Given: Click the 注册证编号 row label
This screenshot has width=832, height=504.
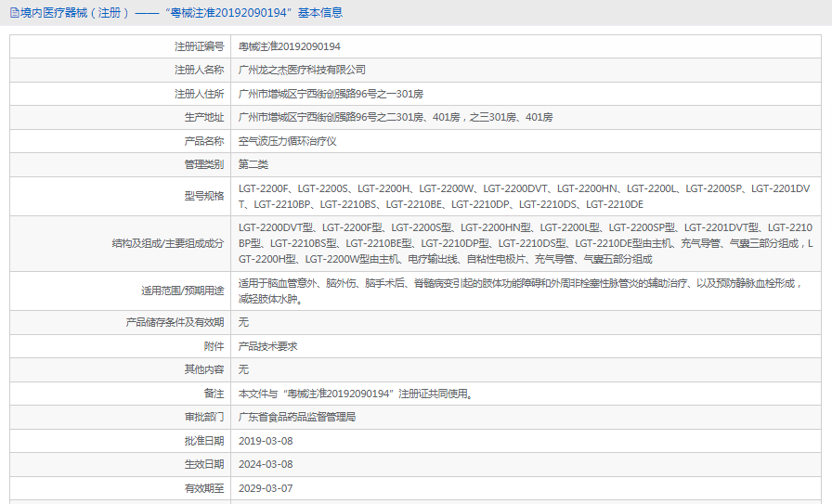Looking at the screenshot, I should tap(199, 46).
